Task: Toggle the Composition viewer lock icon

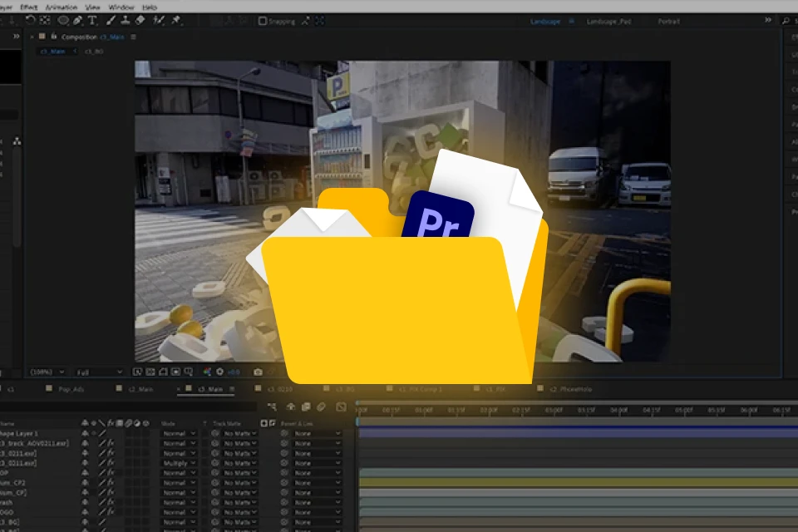Action: [x=53, y=37]
